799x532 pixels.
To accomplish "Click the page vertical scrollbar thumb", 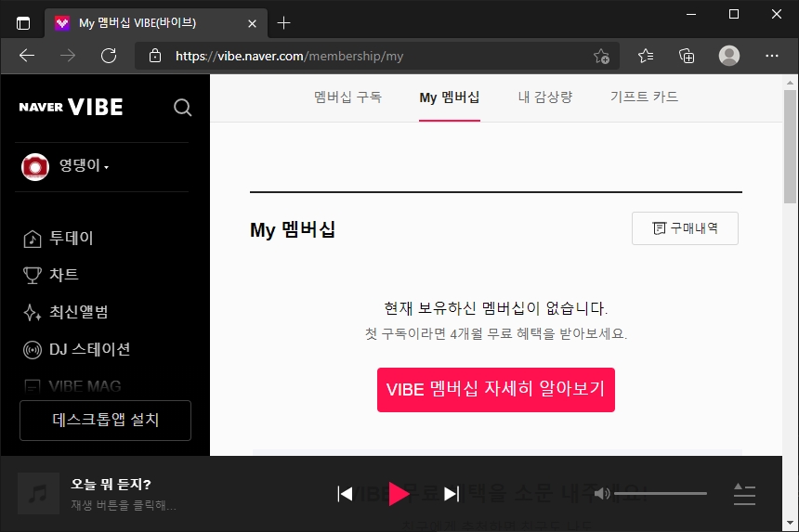I will tap(791, 147).
